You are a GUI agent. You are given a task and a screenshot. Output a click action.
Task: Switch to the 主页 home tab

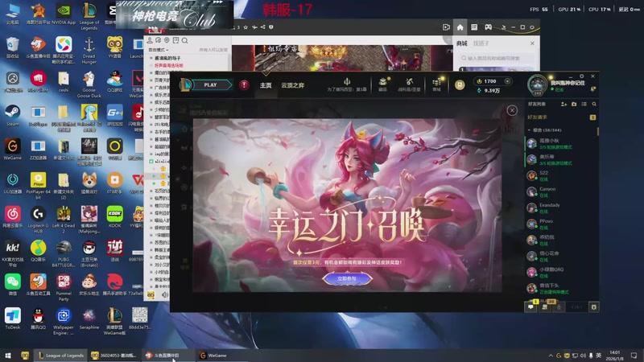click(x=266, y=85)
